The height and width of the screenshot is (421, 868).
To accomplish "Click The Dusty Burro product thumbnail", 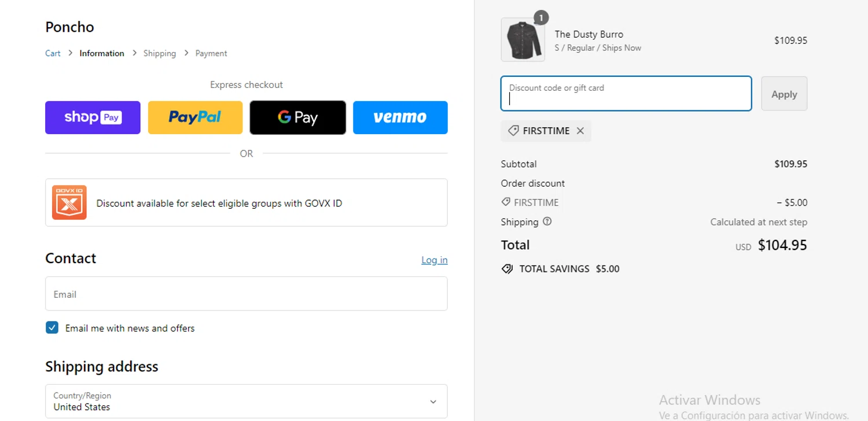I will (523, 40).
